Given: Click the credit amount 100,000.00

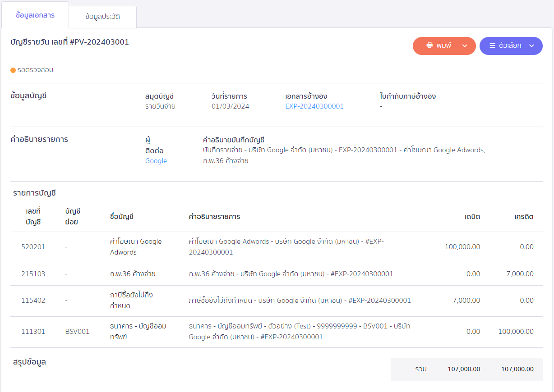Looking at the screenshot, I should tap(516, 332).
